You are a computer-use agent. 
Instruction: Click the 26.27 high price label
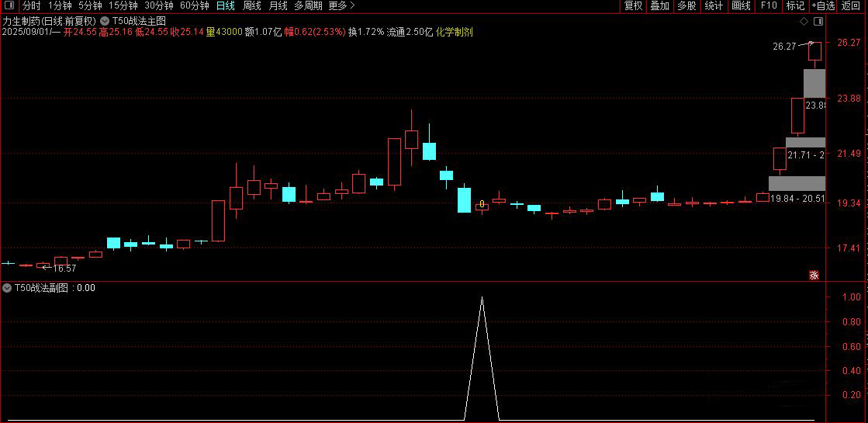783,47
